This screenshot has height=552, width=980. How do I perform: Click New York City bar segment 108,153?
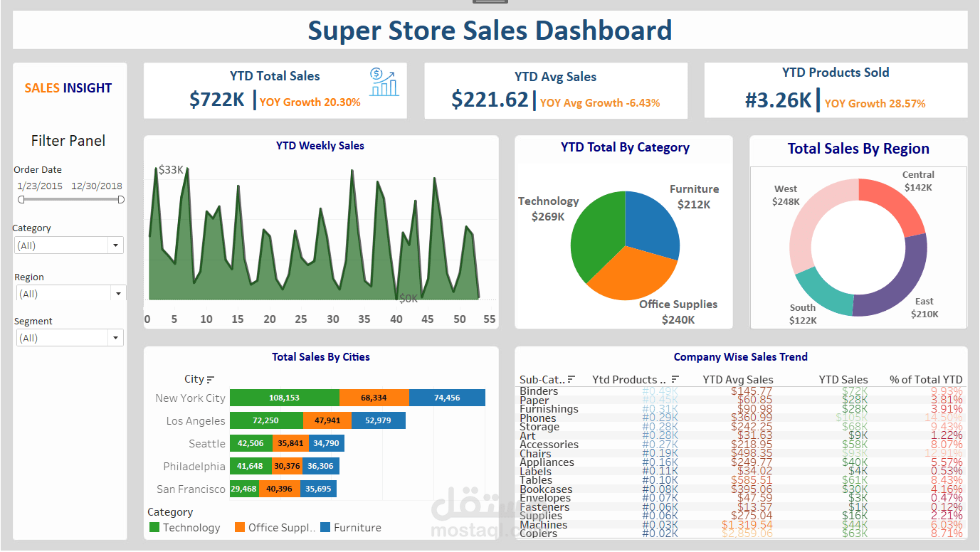285,398
